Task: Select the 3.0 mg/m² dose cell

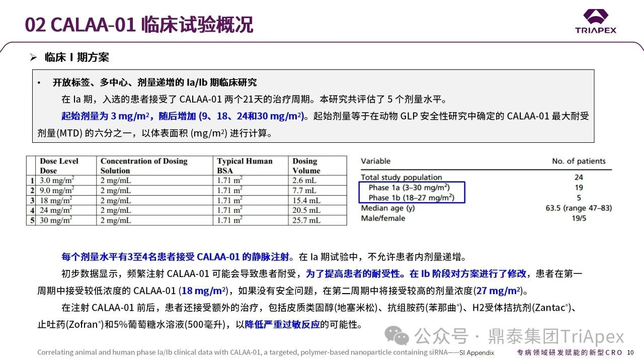Action: (57, 180)
